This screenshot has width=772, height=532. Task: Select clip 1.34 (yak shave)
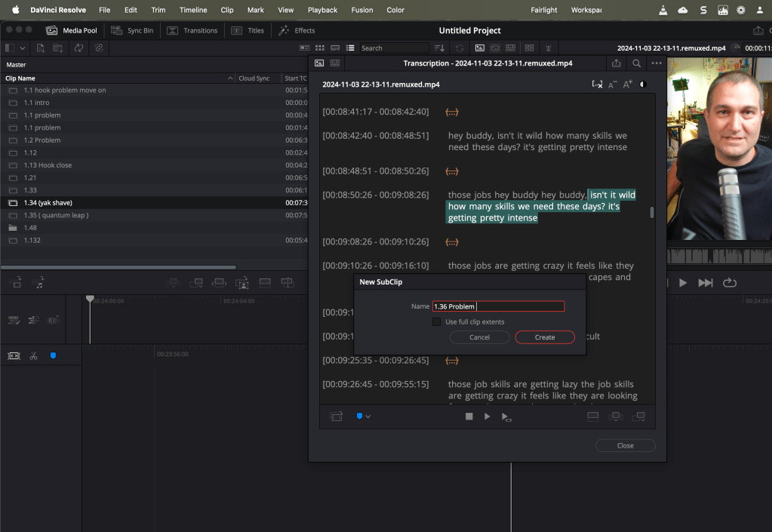[154, 203]
